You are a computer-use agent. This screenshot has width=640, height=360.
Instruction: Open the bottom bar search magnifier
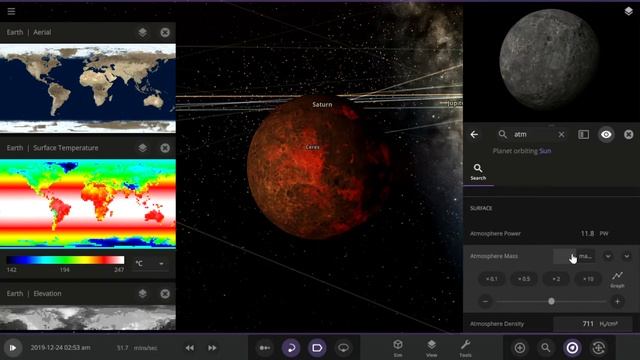pos(546,348)
